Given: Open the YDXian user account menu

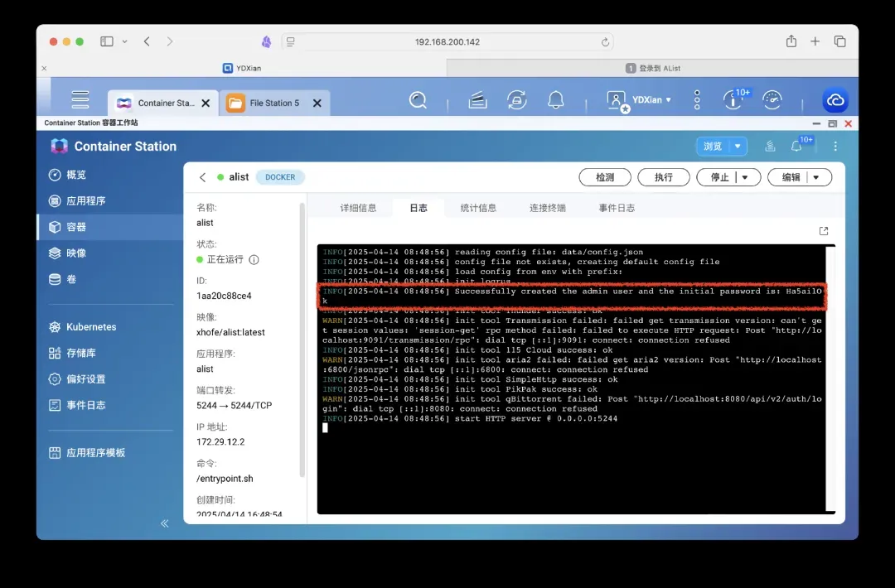Looking at the screenshot, I should (x=641, y=100).
